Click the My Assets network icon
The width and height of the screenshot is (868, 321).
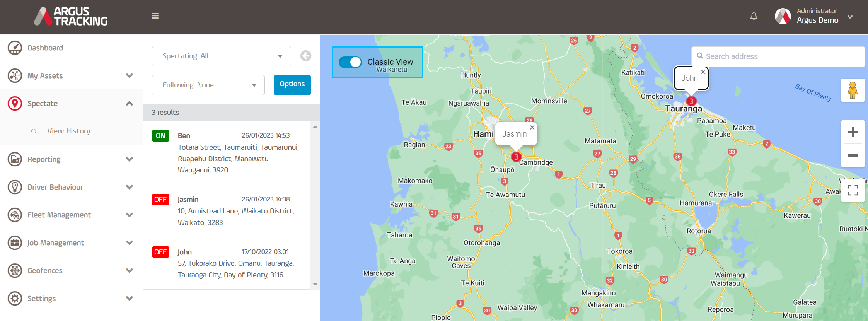click(x=15, y=76)
